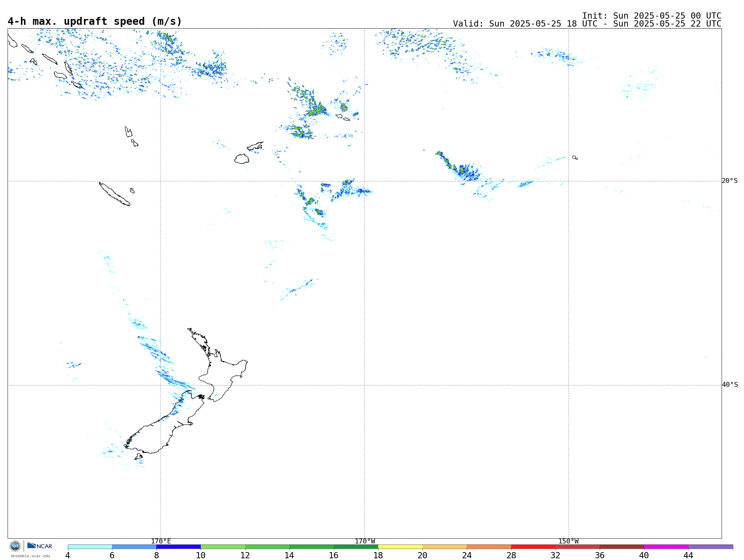Click the New Caledonia island outline

tap(114, 194)
